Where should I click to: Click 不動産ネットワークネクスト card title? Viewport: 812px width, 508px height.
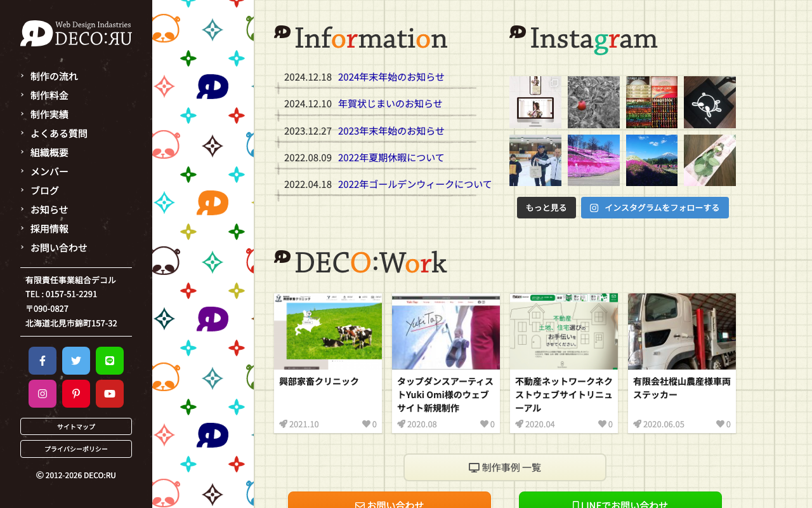[x=563, y=394]
